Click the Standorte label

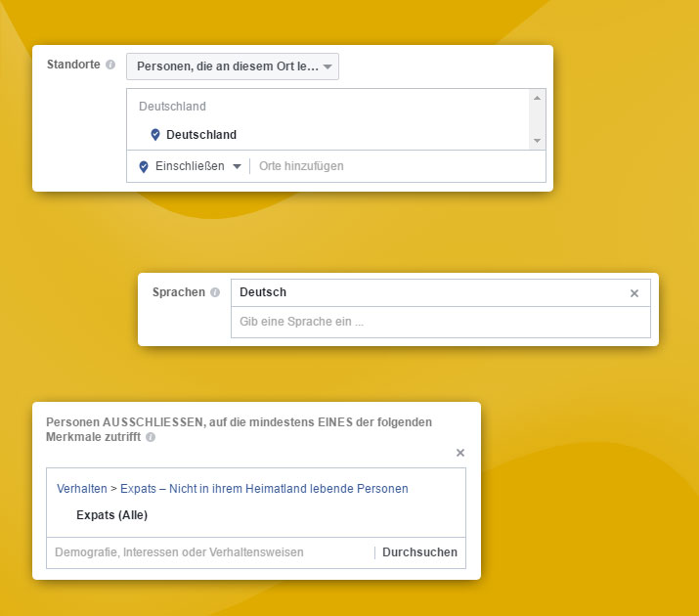[73, 65]
